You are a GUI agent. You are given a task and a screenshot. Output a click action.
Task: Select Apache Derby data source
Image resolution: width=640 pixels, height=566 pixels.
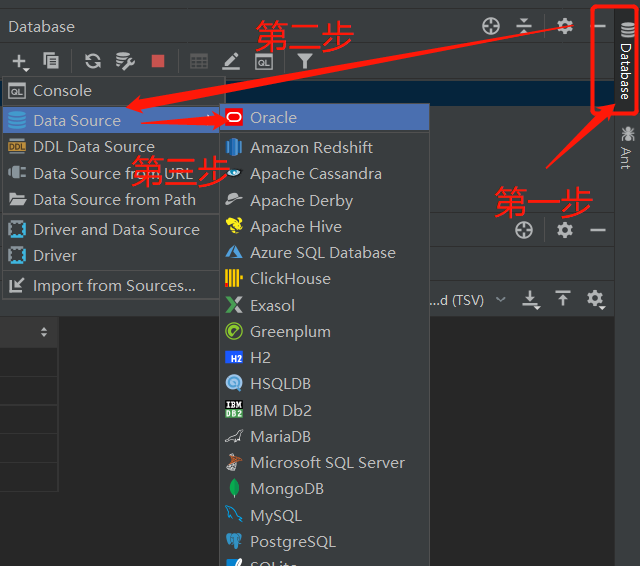point(324,200)
